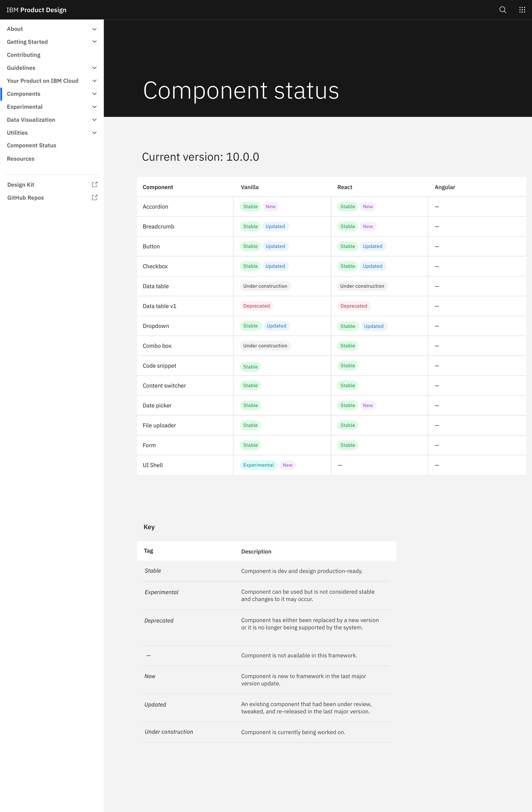Click the Under construction tag for Combo box
The width and height of the screenshot is (532, 812).
click(x=265, y=346)
